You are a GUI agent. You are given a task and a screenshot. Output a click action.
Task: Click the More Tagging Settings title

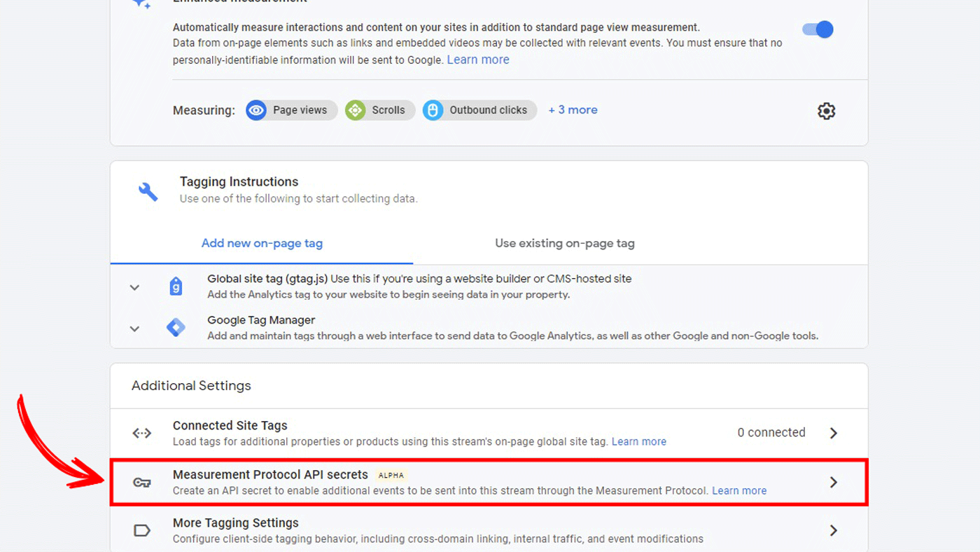click(x=236, y=523)
